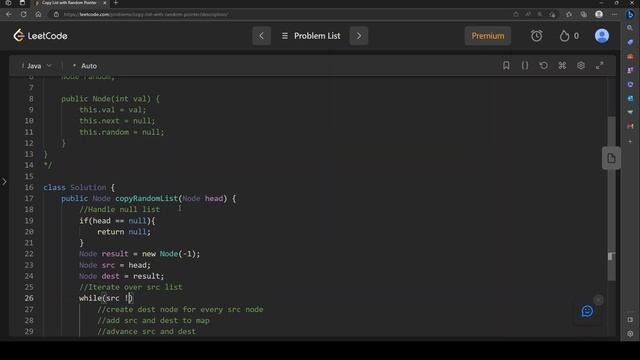Click the Premium button

[488, 36]
